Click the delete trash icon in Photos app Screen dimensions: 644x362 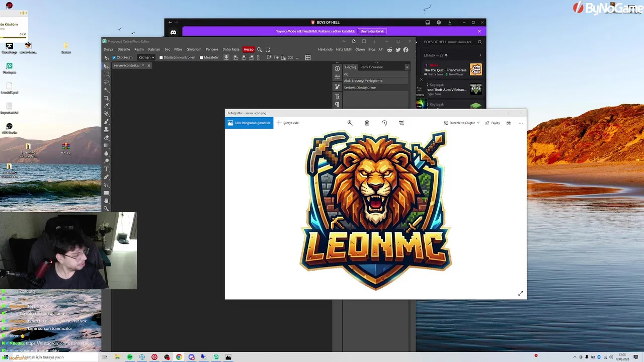point(367,123)
